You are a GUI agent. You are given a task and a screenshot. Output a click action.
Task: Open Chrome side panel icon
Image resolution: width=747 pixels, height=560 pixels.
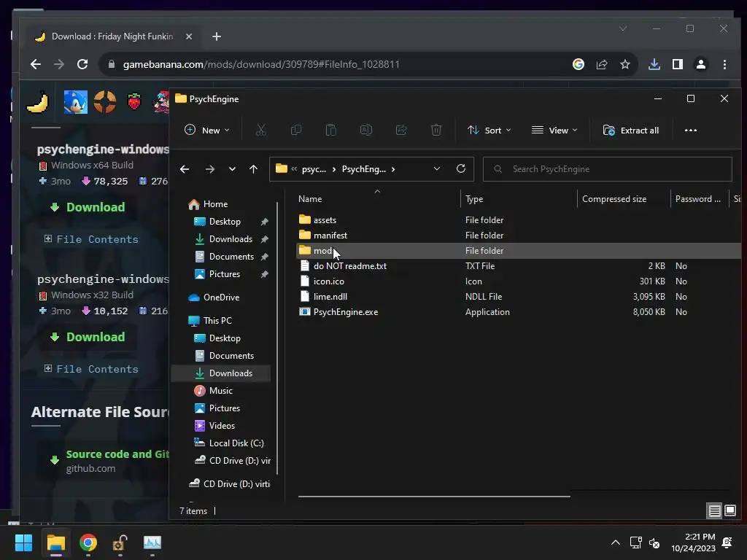point(678,64)
